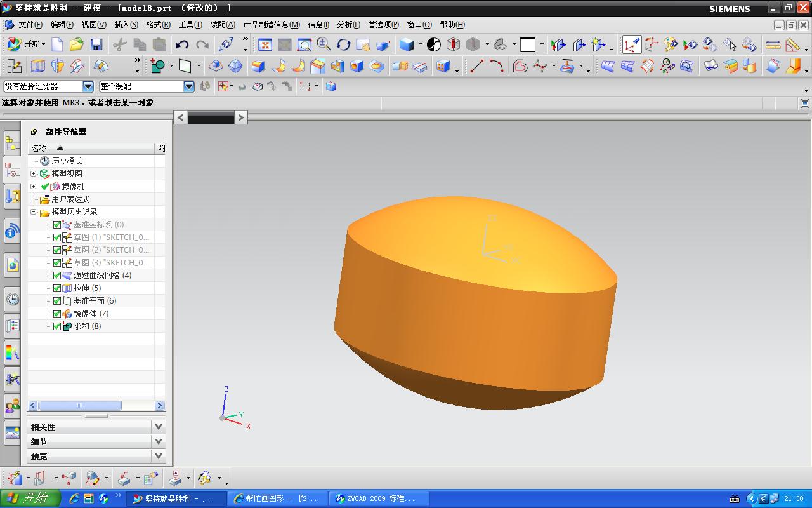This screenshot has width=812, height=508.
Task: Open the 开始 dropdown in the toolbar
Action: 26,44
